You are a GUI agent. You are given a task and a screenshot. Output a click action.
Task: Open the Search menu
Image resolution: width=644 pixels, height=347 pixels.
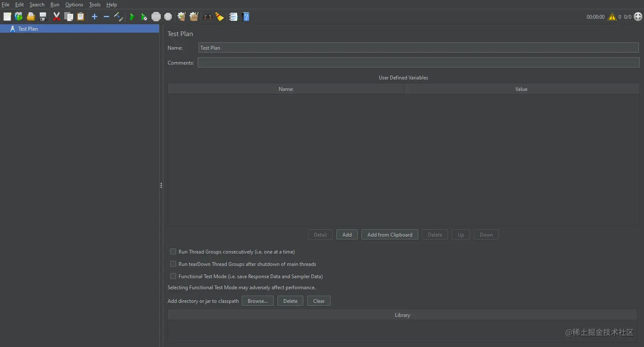tap(37, 5)
